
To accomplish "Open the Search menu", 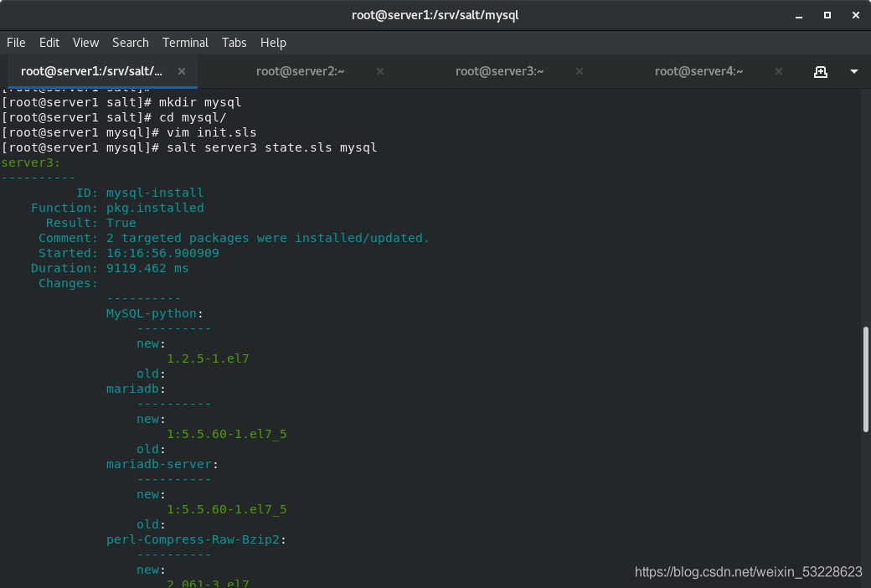I will pos(131,43).
